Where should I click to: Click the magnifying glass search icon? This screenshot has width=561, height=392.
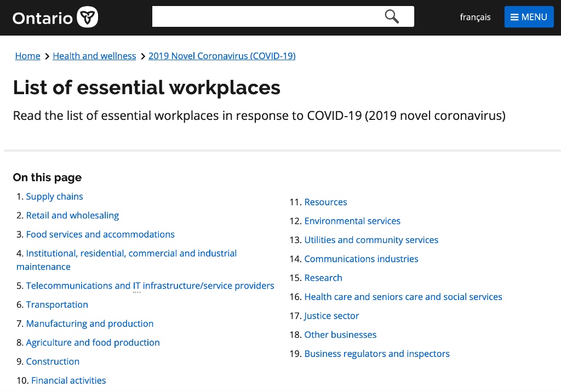[392, 16]
